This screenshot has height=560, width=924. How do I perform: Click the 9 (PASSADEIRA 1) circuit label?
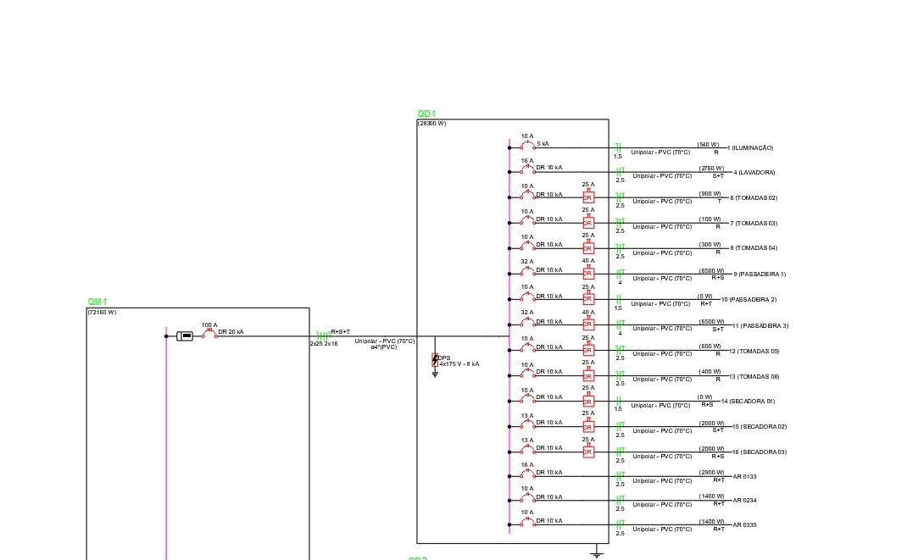coord(760,274)
